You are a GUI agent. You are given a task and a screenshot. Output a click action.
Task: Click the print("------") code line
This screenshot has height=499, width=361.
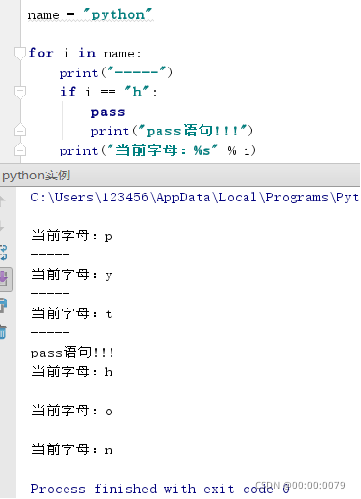point(116,72)
